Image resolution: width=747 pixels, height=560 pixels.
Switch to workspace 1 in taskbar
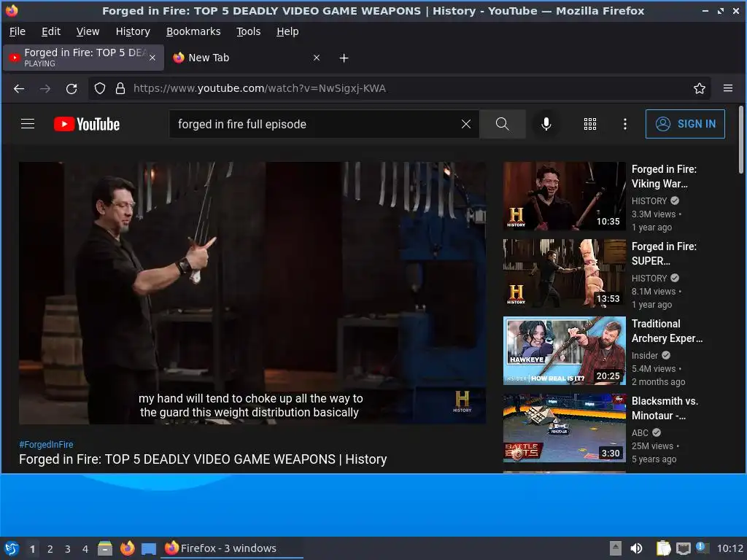point(32,549)
